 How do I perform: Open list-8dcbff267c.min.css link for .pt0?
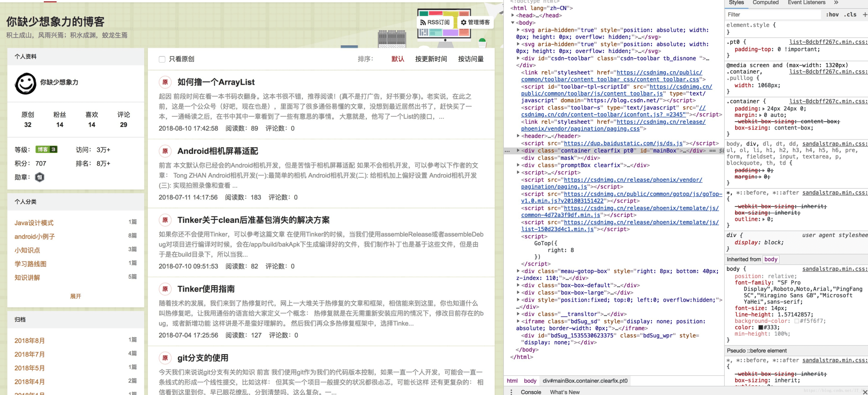829,42
